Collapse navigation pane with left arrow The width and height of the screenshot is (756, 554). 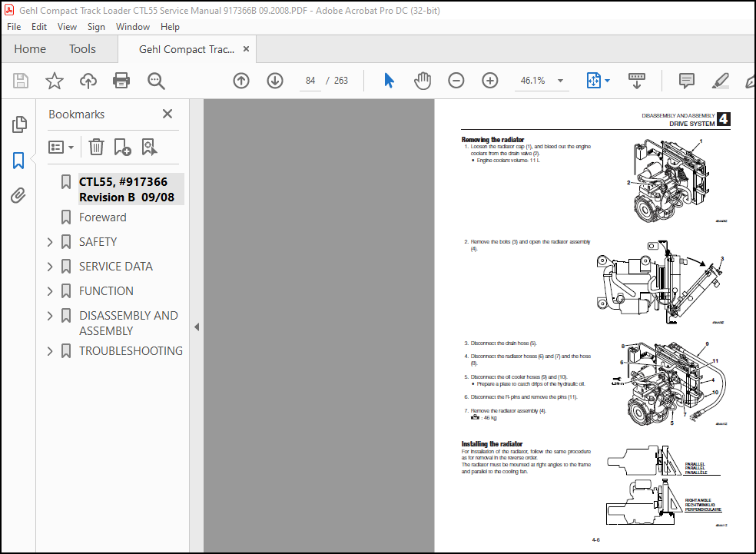pyautogui.click(x=197, y=327)
